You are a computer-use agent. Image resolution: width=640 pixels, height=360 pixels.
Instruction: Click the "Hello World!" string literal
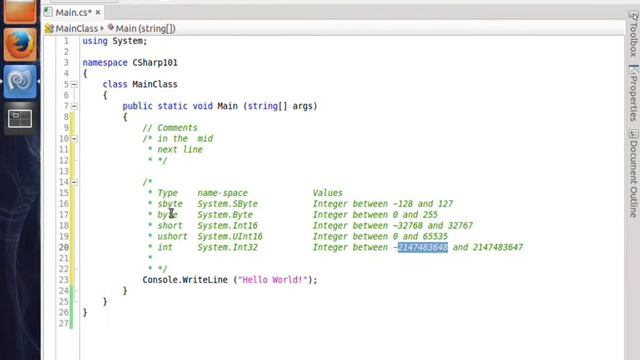point(273,280)
